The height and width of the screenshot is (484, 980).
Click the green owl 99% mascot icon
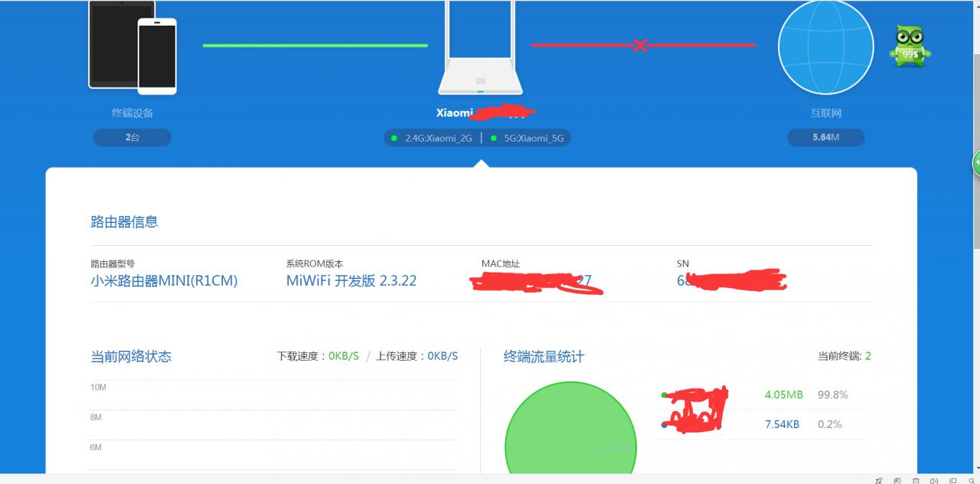tap(910, 46)
